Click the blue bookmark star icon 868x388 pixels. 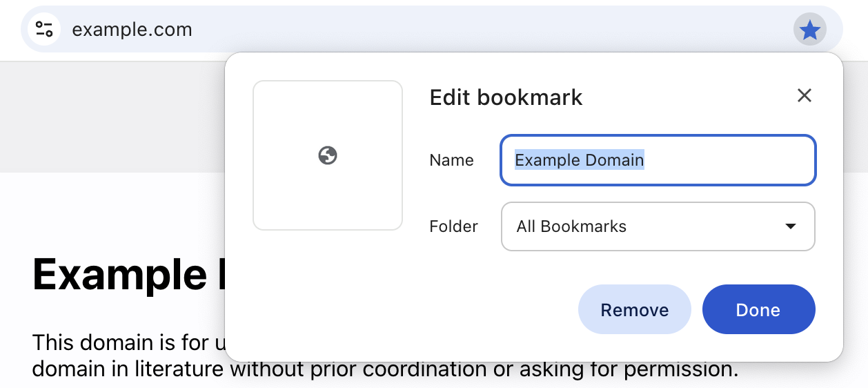(809, 30)
